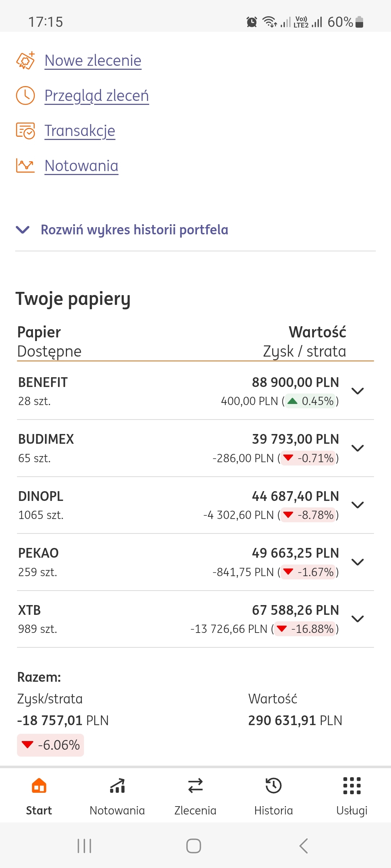The height and width of the screenshot is (868, 391).
Task: Tap the Historia clock icon
Action: click(x=273, y=786)
